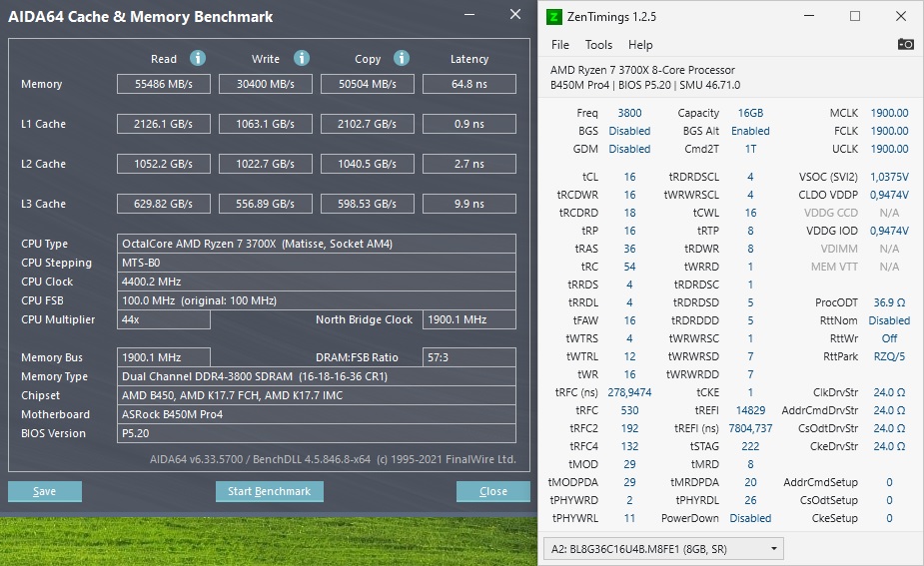Click the Read info icon in AIDA64
The image size is (924, 566).
[198, 58]
